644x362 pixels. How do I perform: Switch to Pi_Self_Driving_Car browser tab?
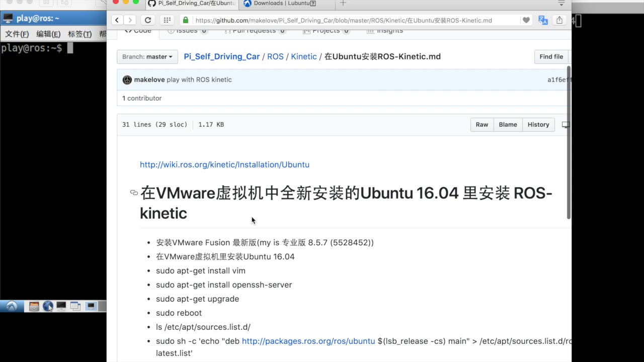click(x=192, y=3)
